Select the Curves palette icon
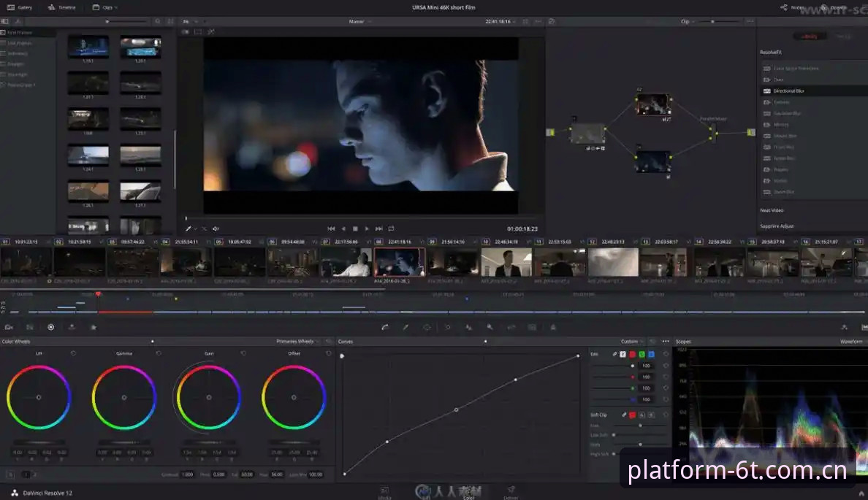This screenshot has height=500, width=868. point(385,328)
